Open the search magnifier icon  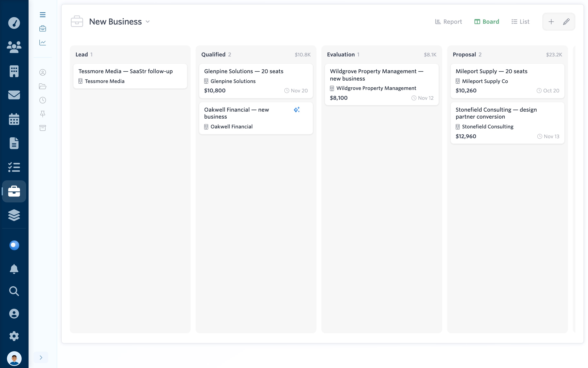point(14,291)
